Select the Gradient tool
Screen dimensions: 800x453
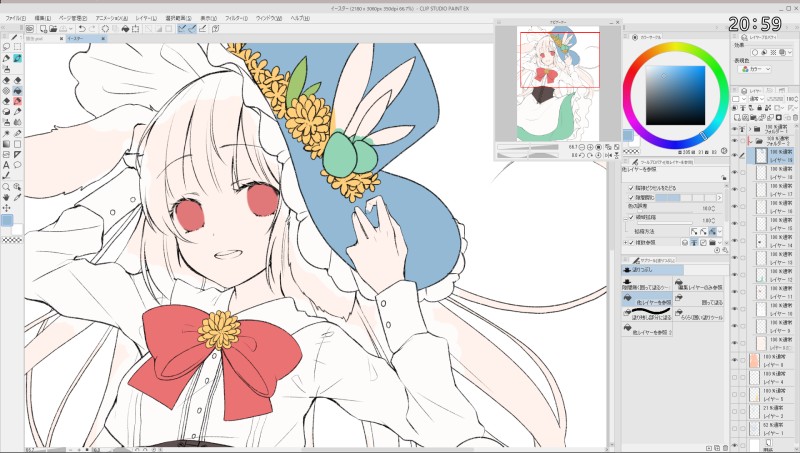pyautogui.click(x=6, y=144)
